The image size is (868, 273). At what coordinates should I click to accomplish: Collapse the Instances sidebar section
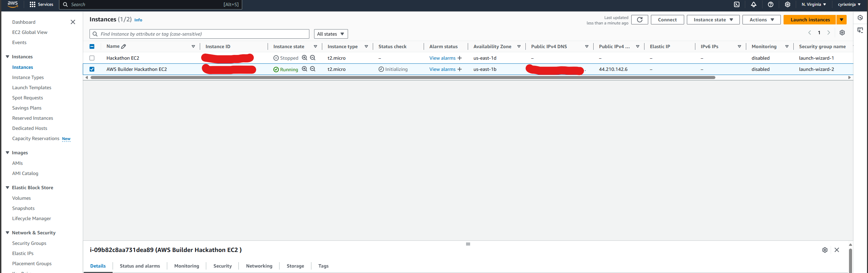[7, 57]
